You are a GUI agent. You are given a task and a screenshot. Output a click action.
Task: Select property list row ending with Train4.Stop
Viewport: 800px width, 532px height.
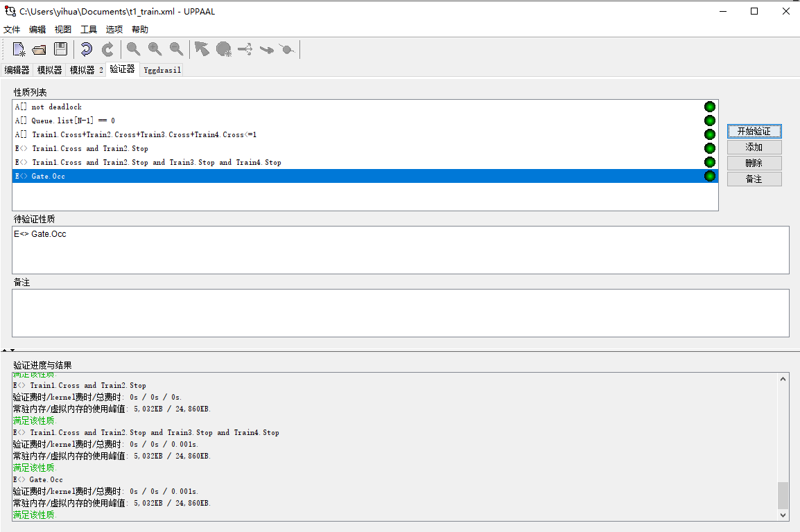pos(365,162)
